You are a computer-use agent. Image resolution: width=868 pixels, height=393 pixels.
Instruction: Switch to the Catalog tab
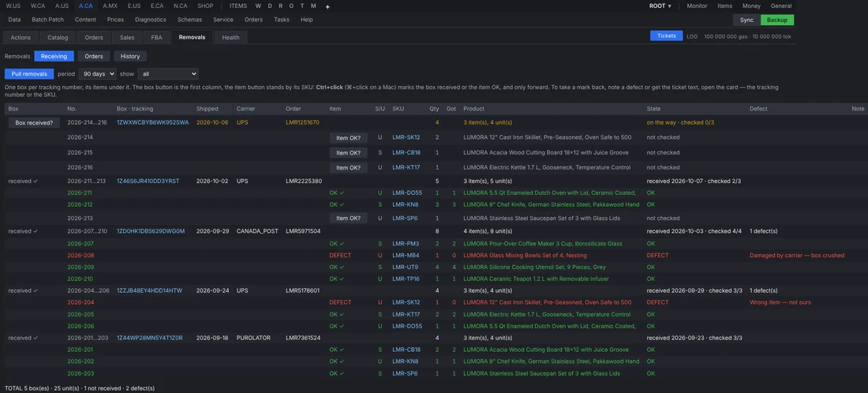coord(58,37)
